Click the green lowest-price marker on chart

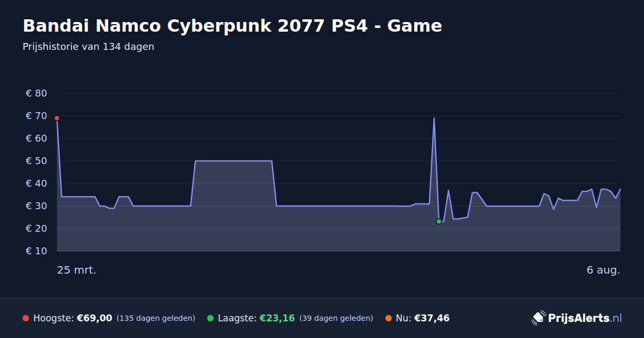tap(438, 221)
